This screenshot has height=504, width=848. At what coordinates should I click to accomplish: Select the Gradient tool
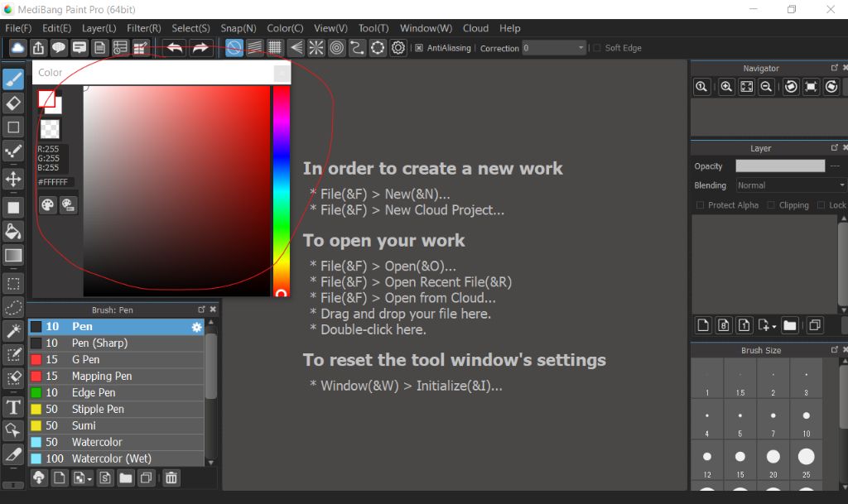pyautogui.click(x=13, y=255)
